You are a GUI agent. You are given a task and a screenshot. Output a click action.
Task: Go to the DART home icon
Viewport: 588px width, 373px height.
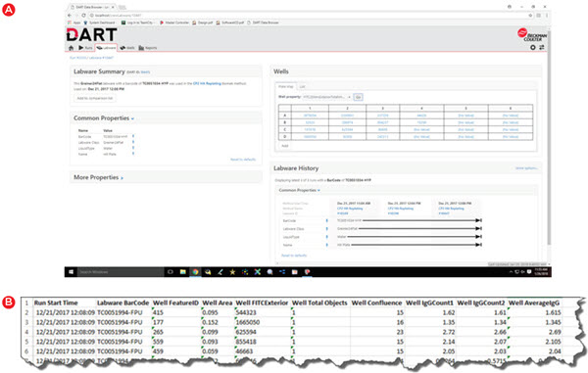(x=71, y=48)
